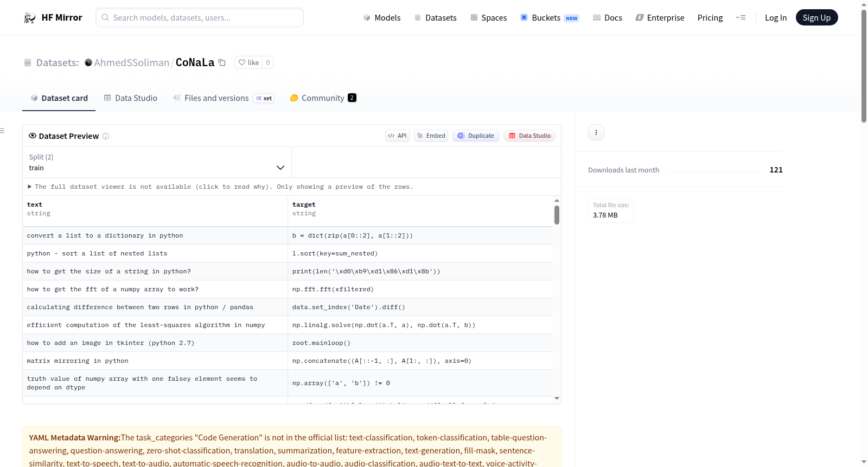
Task: Click the dataset preview table scrollbar thumb
Action: click(x=557, y=215)
